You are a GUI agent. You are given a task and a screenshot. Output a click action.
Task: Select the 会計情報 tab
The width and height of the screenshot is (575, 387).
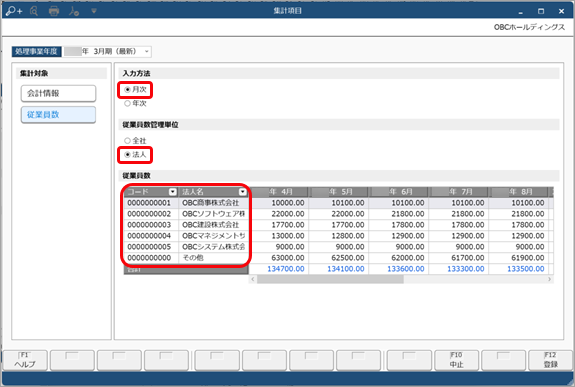[x=58, y=94]
